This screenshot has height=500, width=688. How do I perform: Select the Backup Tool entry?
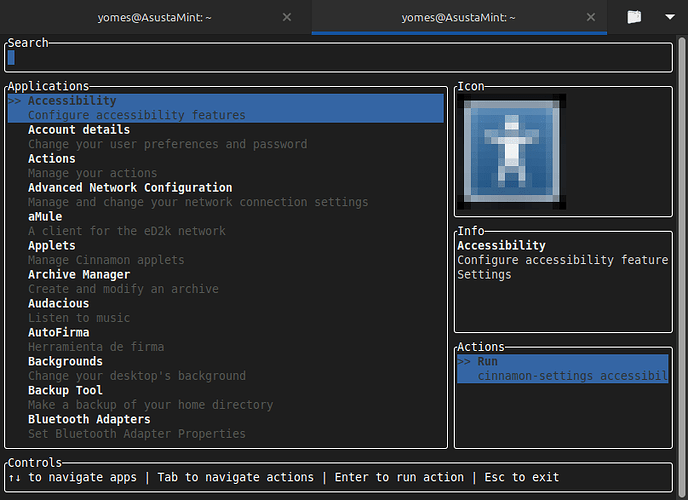[65, 390]
